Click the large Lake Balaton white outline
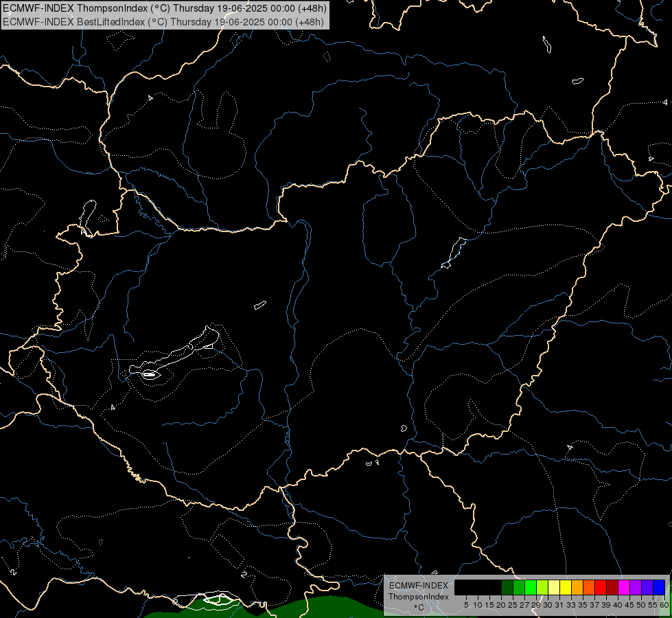The width and height of the screenshot is (672, 618). (174, 354)
